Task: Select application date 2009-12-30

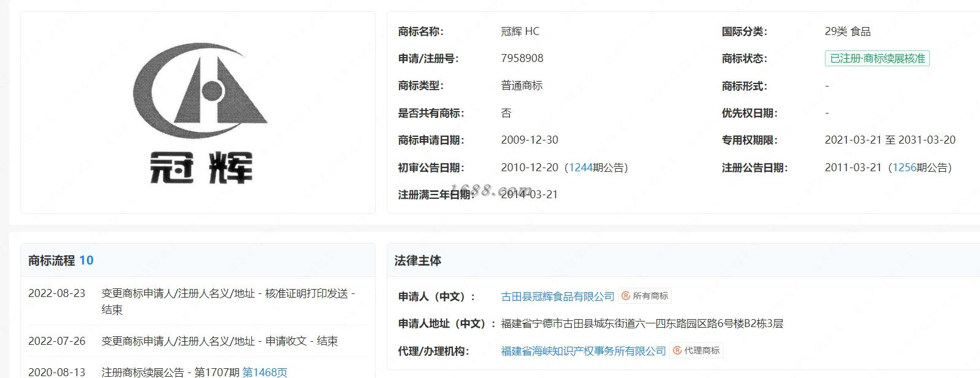Action: pyautogui.click(x=530, y=140)
